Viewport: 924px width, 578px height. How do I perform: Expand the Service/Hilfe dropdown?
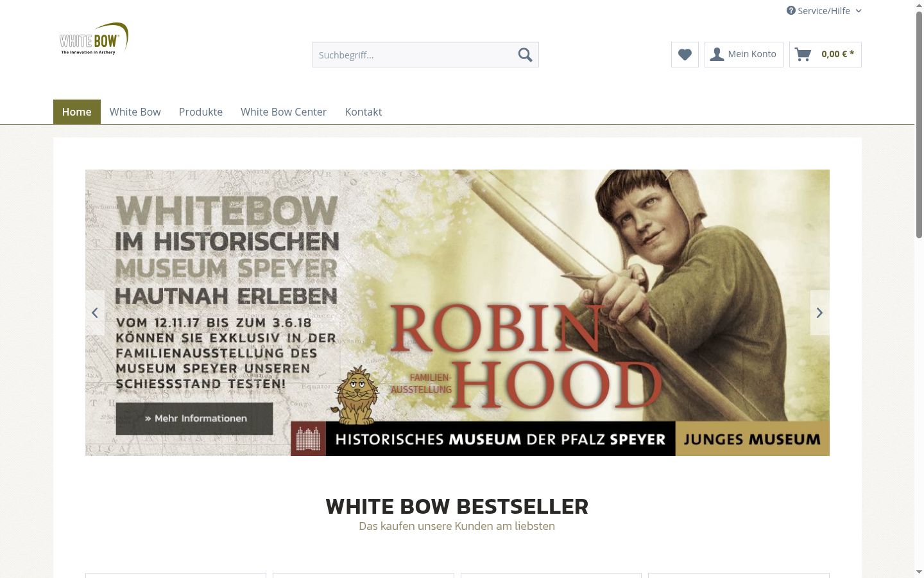[824, 11]
